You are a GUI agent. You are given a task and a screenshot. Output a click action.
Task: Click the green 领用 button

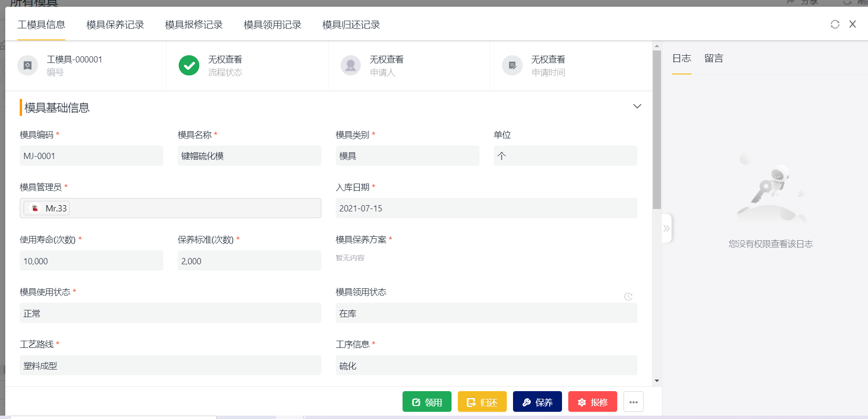point(427,402)
